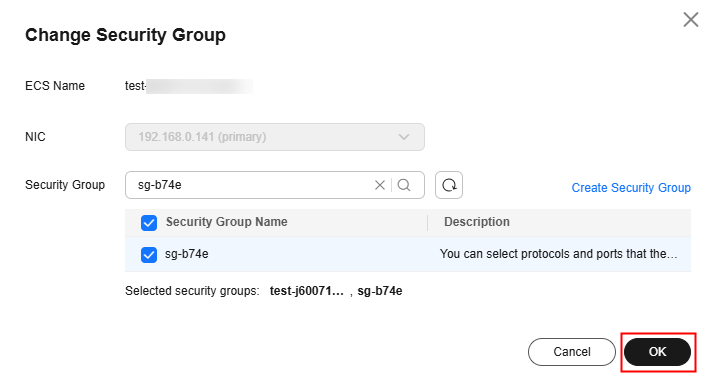Close the Change Security Group dialog
This screenshot has width=715, height=383.
tap(691, 20)
